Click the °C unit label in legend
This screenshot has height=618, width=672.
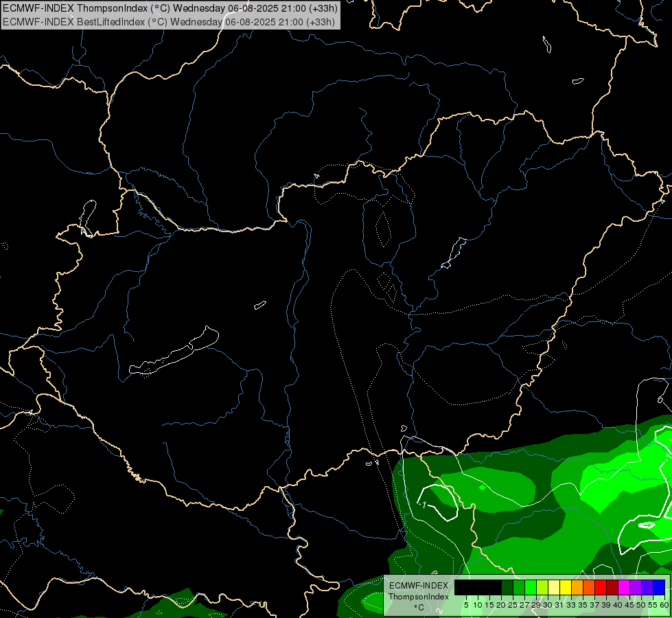click(x=419, y=607)
